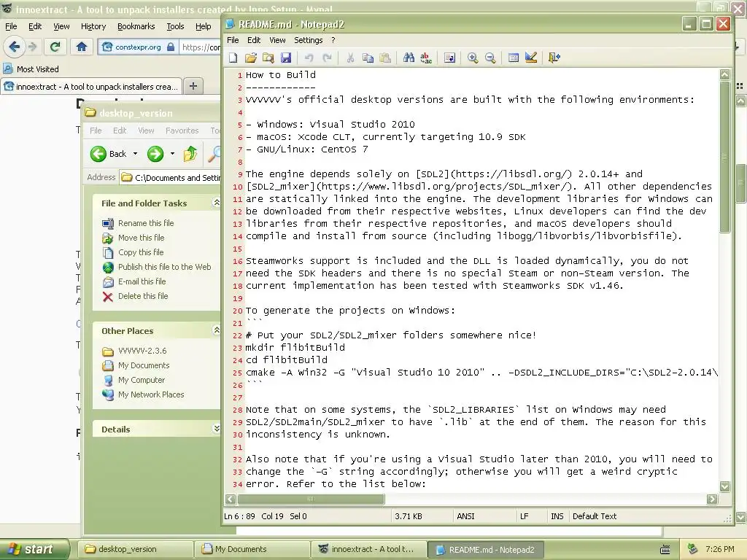Click the Search magnifier in Explorer toolbar
The height and width of the screenshot is (560, 747).
click(x=214, y=154)
